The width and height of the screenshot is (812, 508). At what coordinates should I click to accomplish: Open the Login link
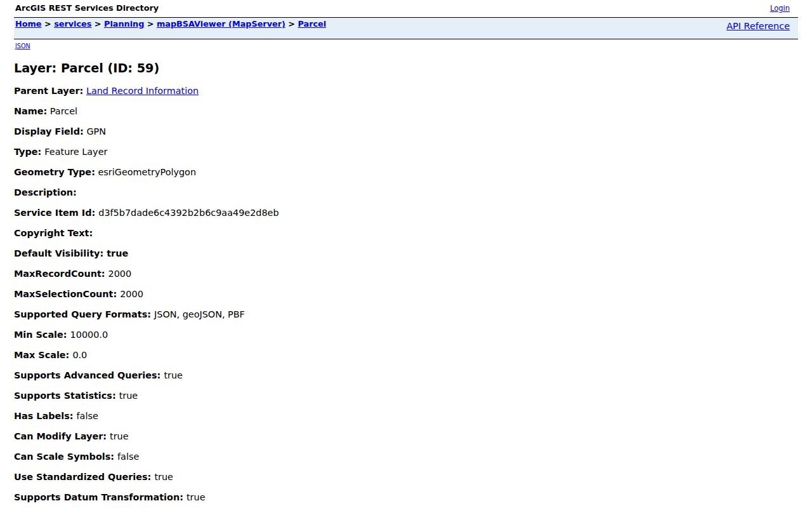pyautogui.click(x=780, y=8)
